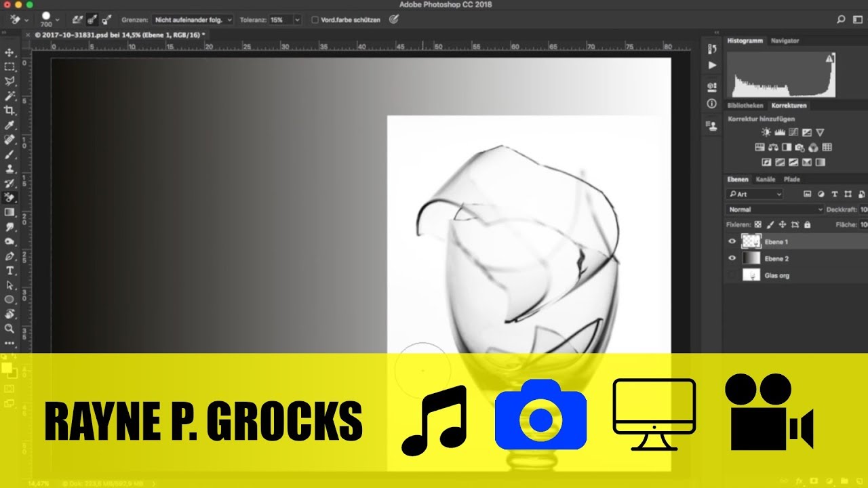Select the Background Eraser tool in toolbar
Image resolution: width=868 pixels, height=488 pixels.
[9, 198]
